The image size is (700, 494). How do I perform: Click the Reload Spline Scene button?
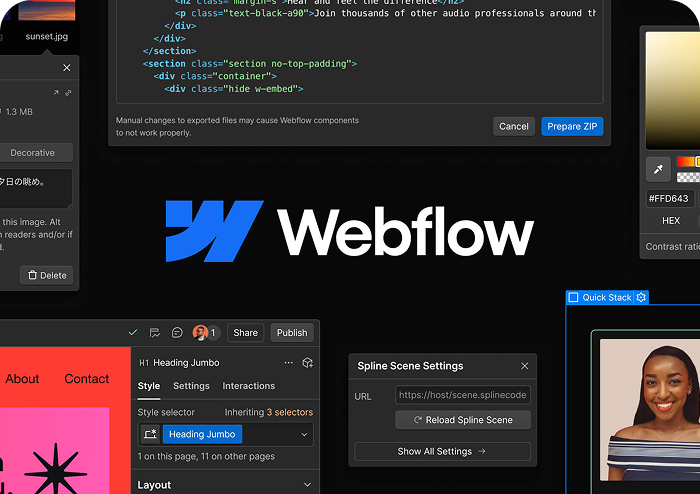pyautogui.click(x=462, y=420)
